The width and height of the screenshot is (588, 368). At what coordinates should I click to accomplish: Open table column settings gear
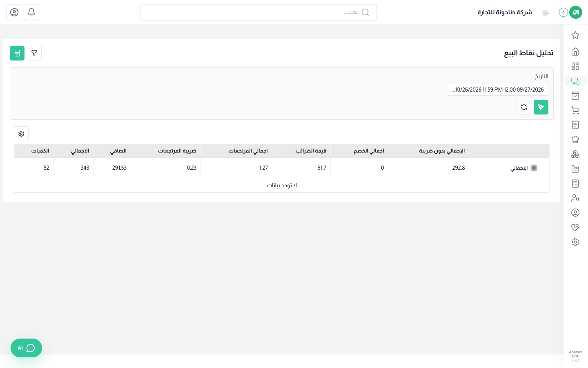(x=21, y=134)
